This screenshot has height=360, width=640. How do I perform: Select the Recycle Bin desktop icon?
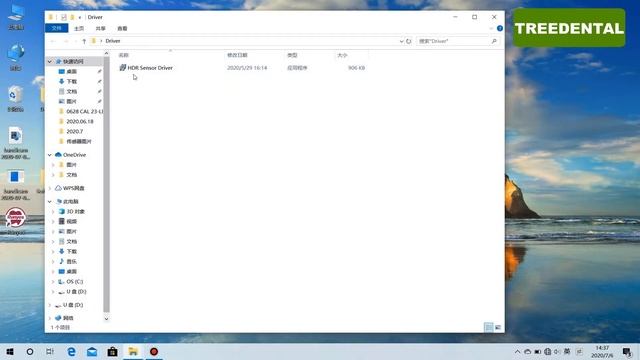coord(16,98)
